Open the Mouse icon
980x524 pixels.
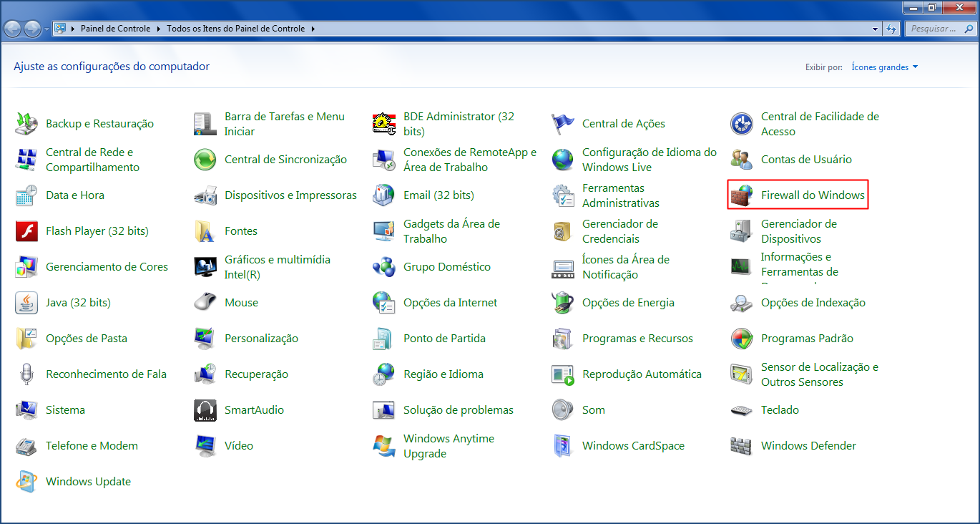pyautogui.click(x=205, y=303)
